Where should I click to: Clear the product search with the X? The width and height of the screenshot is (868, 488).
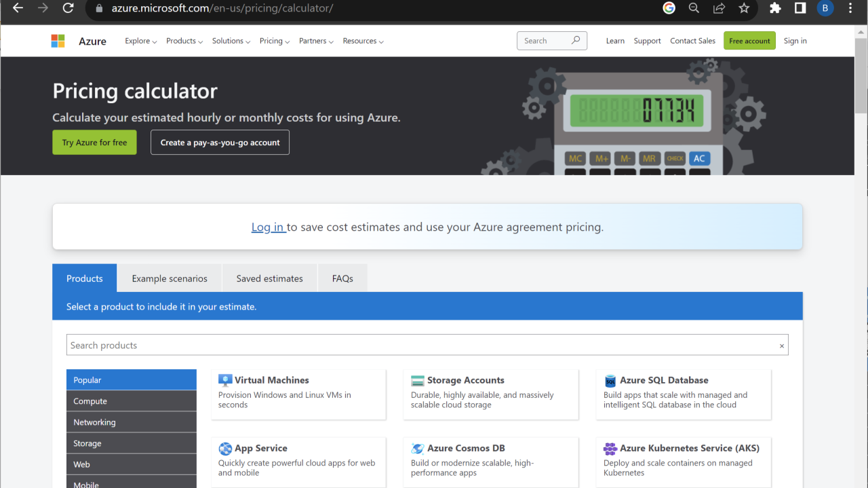[781, 346]
